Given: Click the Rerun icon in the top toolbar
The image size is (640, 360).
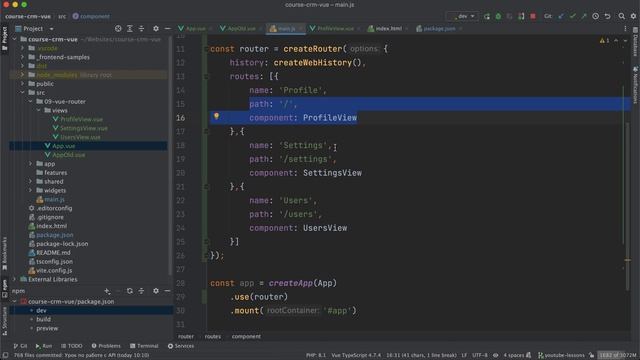Looking at the screenshot, I should point(487,16).
